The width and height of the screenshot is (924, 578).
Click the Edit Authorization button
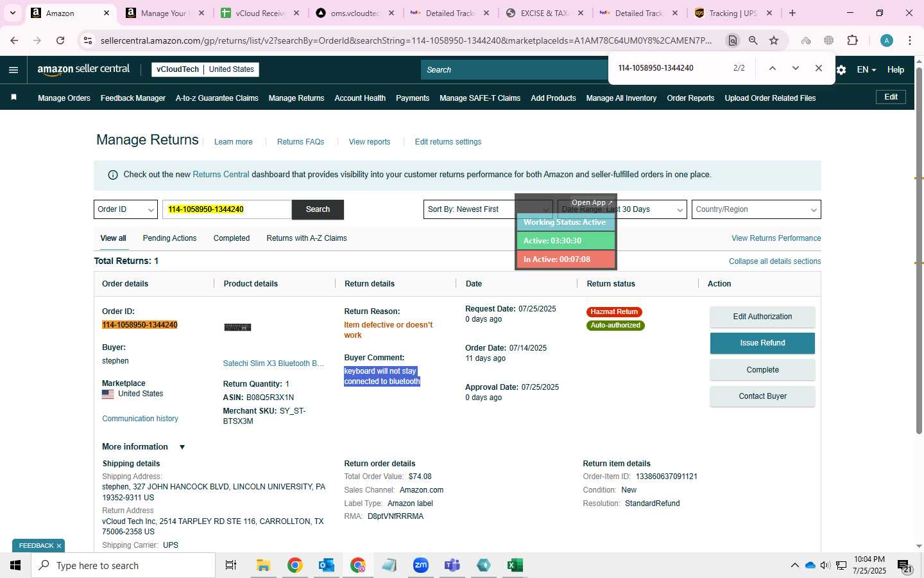point(762,317)
